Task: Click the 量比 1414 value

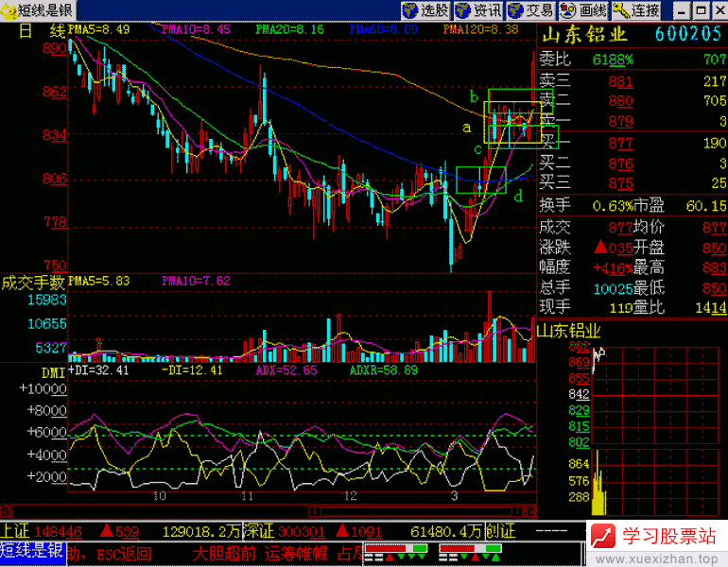Action: tap(711, 308)
